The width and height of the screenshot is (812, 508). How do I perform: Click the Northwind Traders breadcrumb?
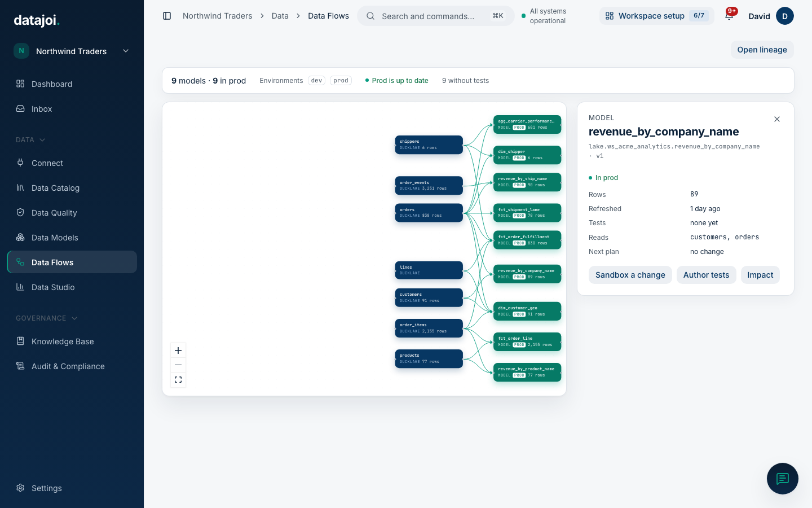click(x=218, y=16)
